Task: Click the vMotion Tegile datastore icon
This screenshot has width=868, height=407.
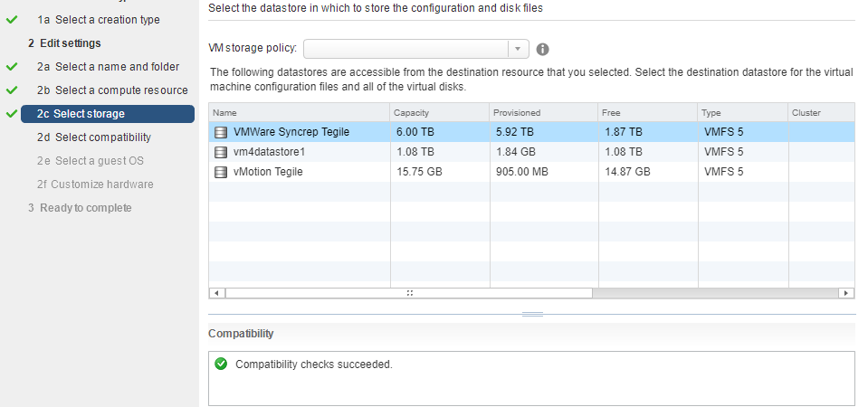Action: 220,172
